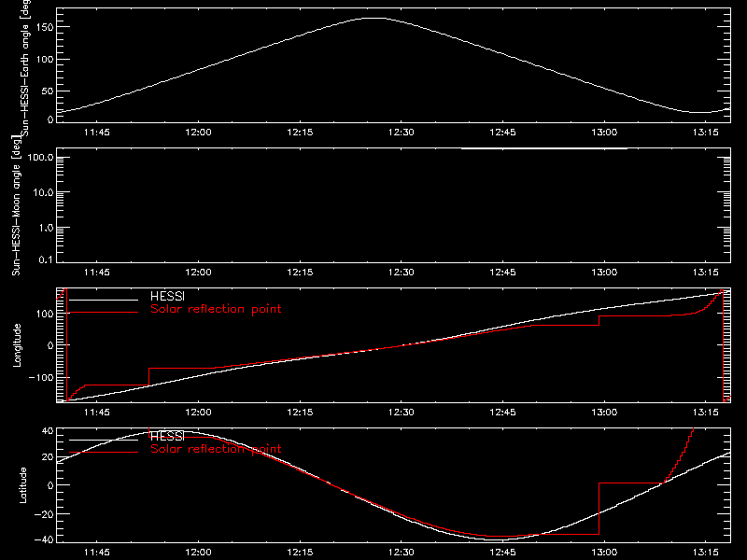Click white HESSI legend line in Longitude plot
The image size is (747, 560).
tap(104, 300)
